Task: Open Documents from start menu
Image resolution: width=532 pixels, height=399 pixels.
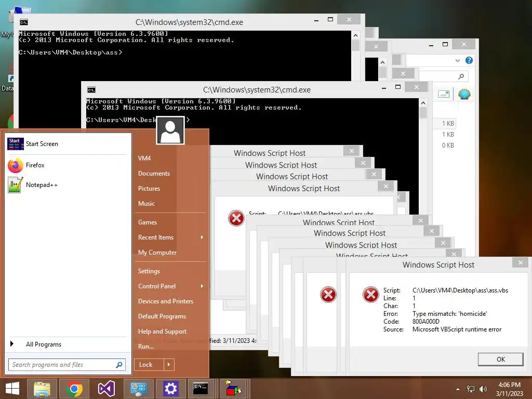Action: tap(154, 174)
